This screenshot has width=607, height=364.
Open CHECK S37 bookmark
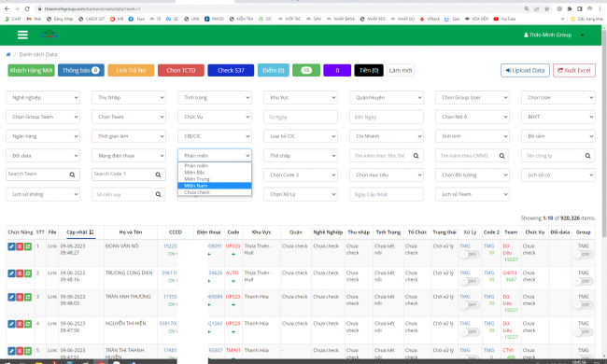pos(92,19)
